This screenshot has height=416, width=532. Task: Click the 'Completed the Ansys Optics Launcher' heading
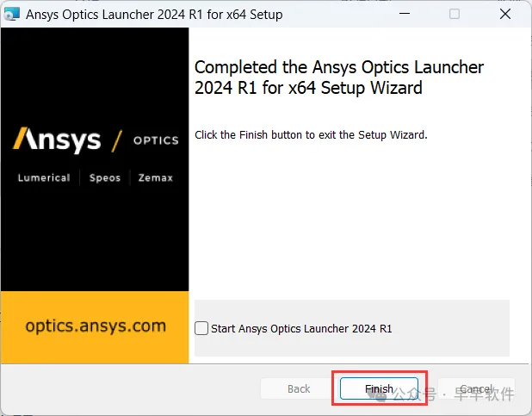coord(339,78)
